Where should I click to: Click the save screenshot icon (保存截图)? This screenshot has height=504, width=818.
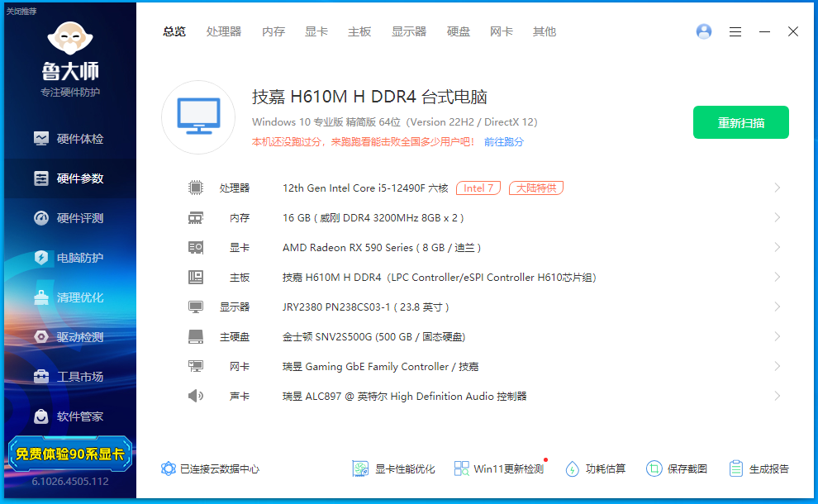tap(654, 468)
